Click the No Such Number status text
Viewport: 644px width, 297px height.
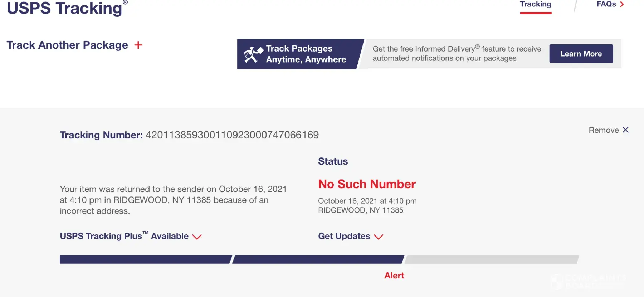[367, 184]
